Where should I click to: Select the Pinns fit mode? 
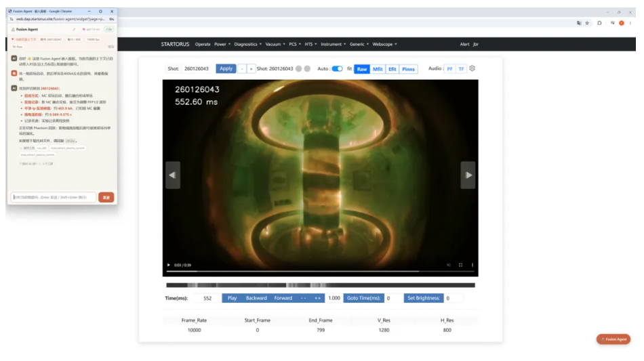pos(408,69)
